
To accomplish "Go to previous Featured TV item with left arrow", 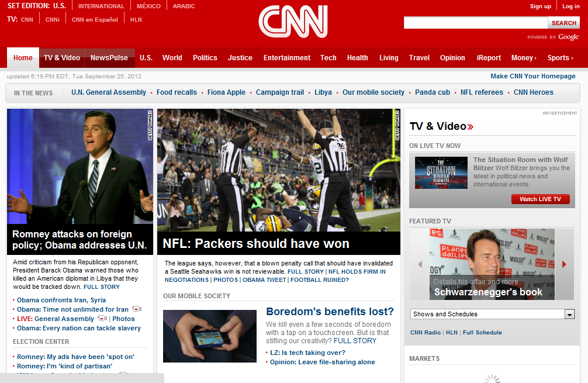I will tap(420, 264).
